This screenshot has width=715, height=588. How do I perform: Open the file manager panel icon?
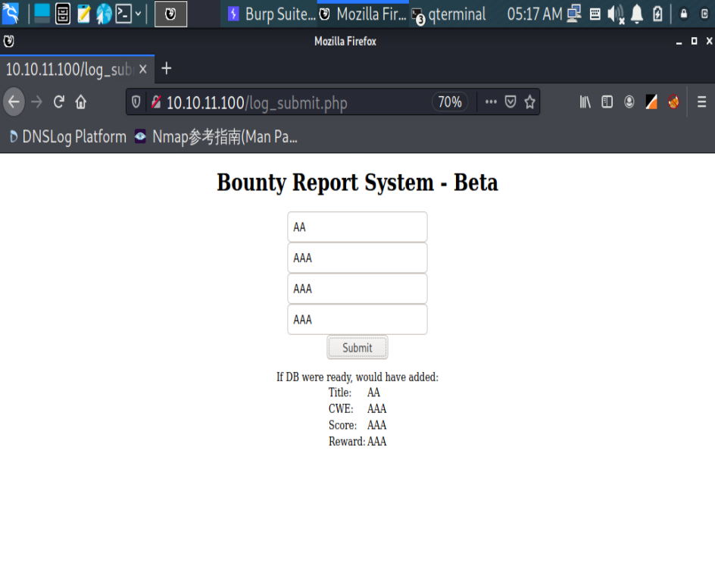[x=63, y=14]
